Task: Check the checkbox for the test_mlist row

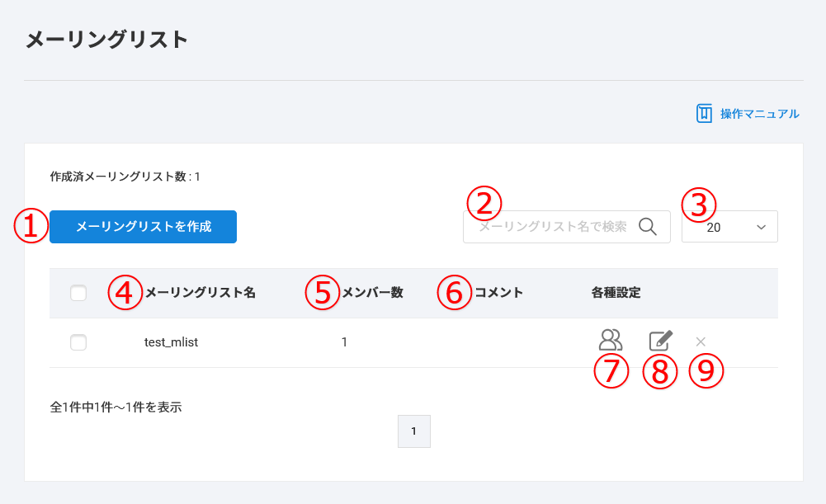Action: point(78,342)
